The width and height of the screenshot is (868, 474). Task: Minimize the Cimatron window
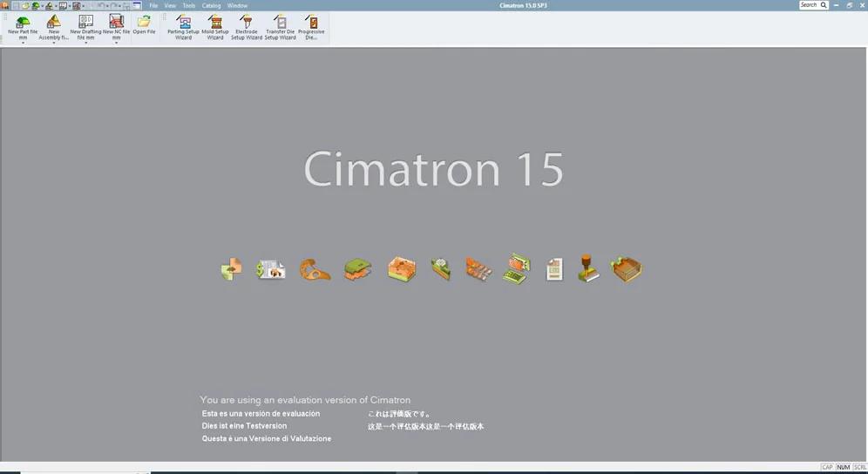[836, 5]
